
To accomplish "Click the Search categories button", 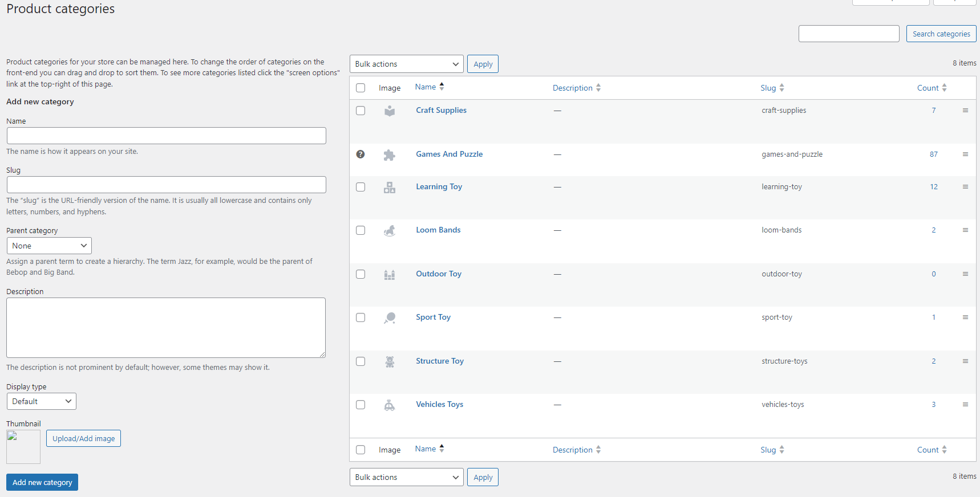I will (x=941, y=34).
